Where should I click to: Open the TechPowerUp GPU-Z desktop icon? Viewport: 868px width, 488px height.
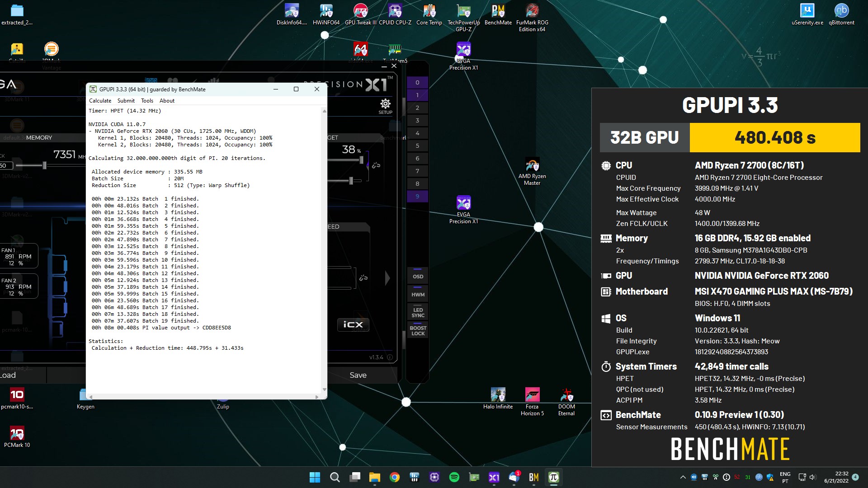[x=463, y=17]
